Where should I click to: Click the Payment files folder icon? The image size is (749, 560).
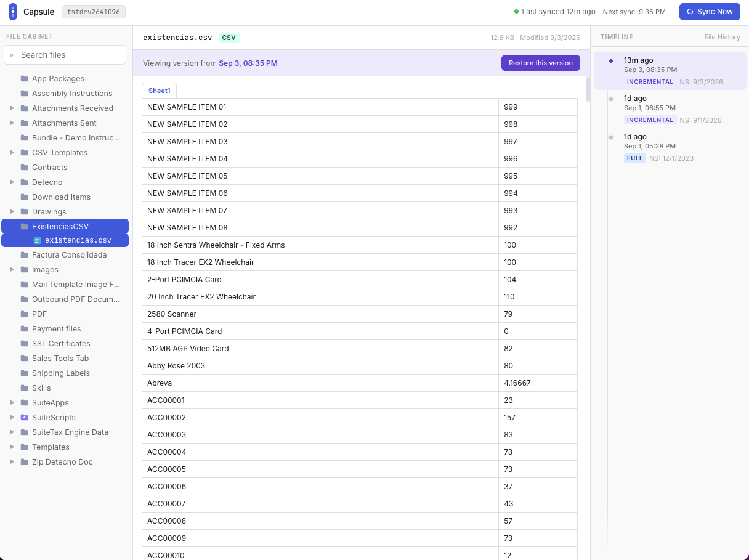(25, 329)
